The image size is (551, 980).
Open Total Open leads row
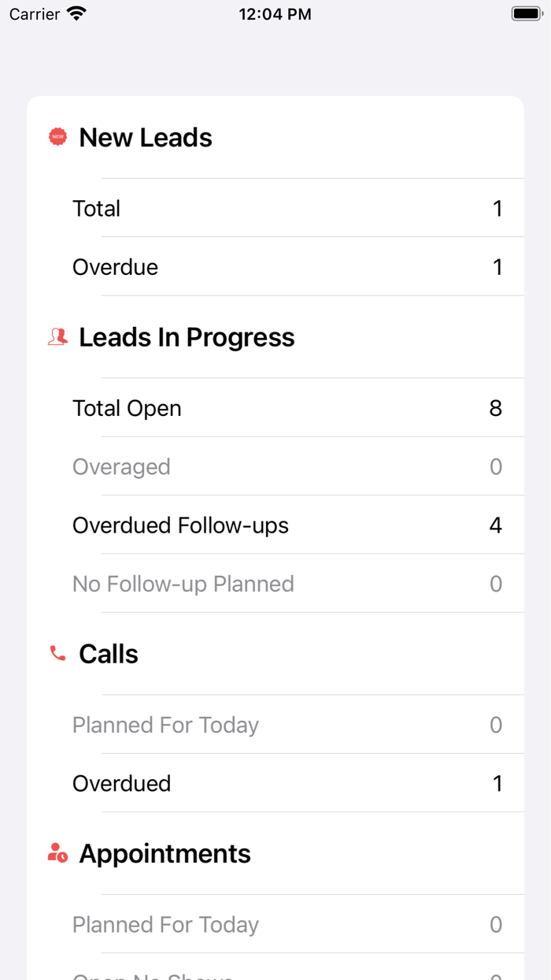pyautogui.click(x=287, y=408)
